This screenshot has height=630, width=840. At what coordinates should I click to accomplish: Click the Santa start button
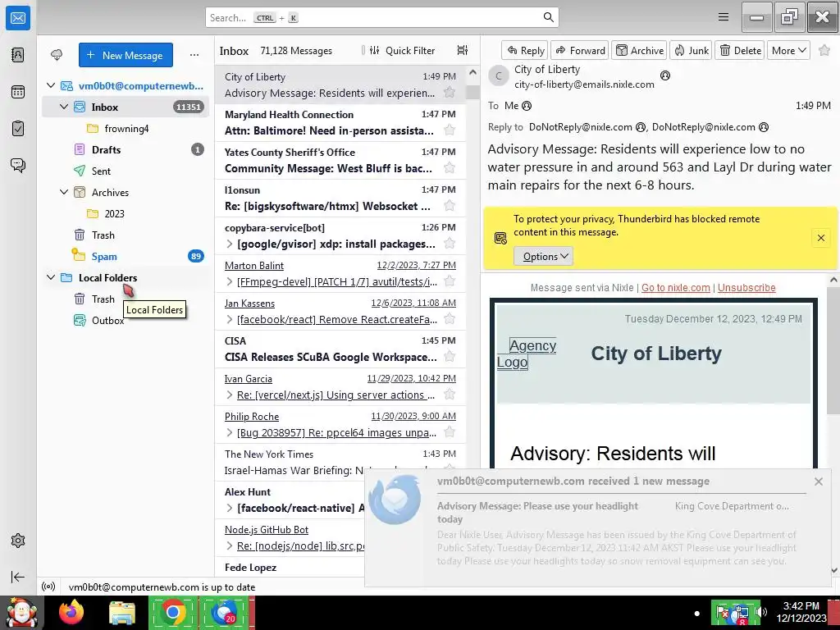(21, 612)
